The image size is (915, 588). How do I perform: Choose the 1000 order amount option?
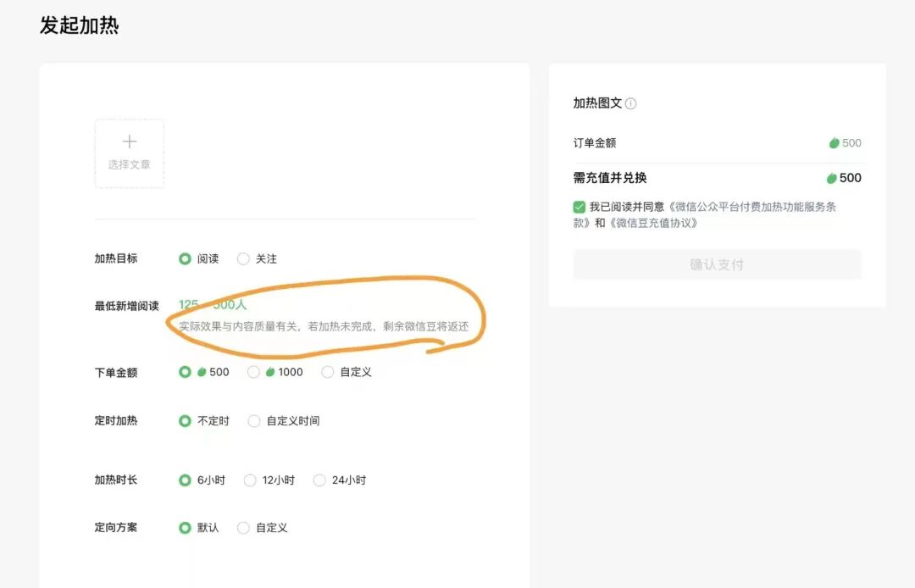(254, 371)
